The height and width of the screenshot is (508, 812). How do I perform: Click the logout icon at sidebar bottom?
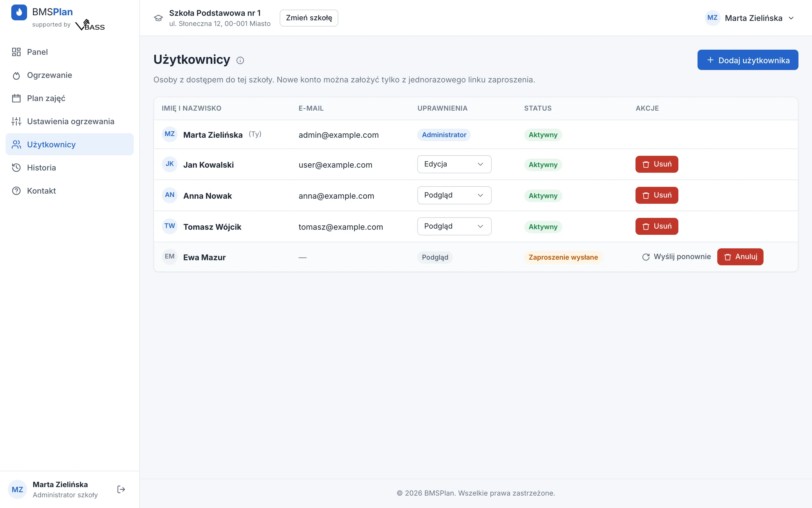tap(121, 489)
